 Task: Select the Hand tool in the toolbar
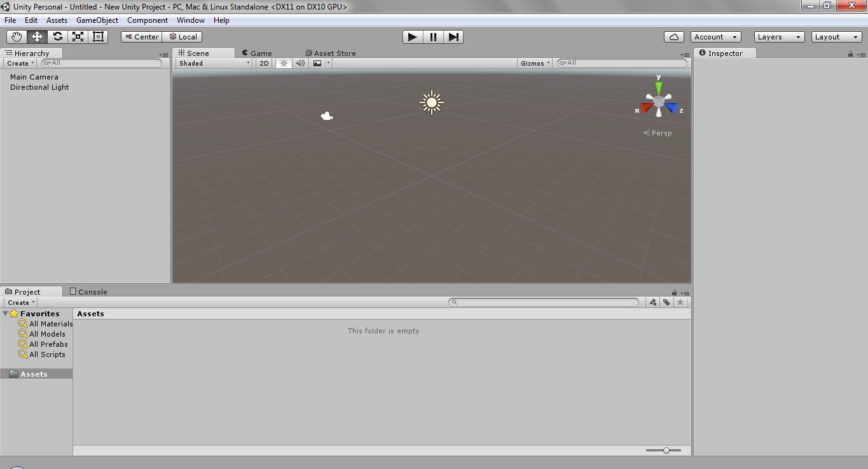(16, 36)
